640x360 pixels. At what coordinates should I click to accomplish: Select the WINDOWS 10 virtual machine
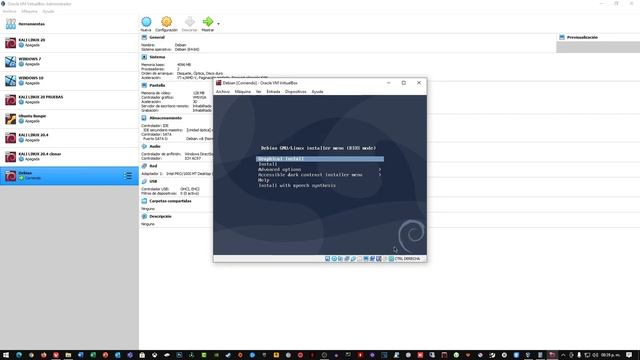(69, 81)
